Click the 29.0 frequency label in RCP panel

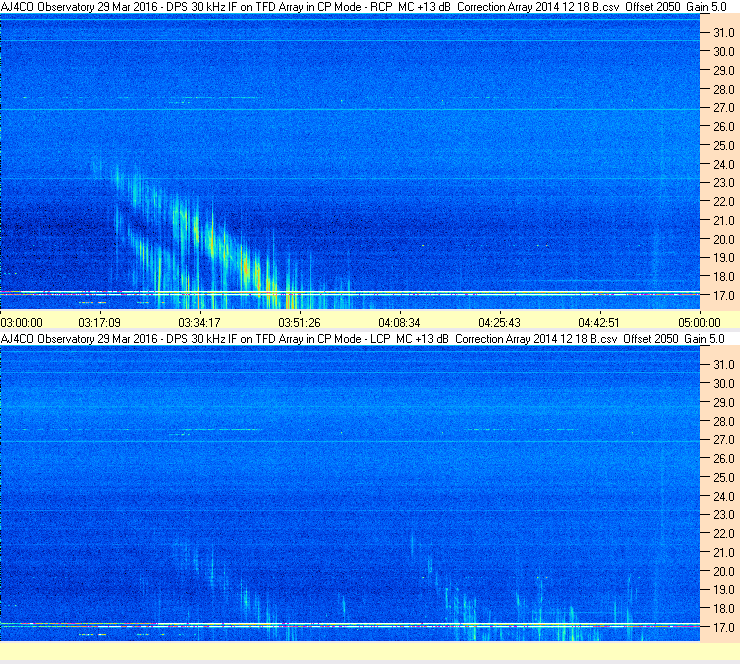pos(723,71)
